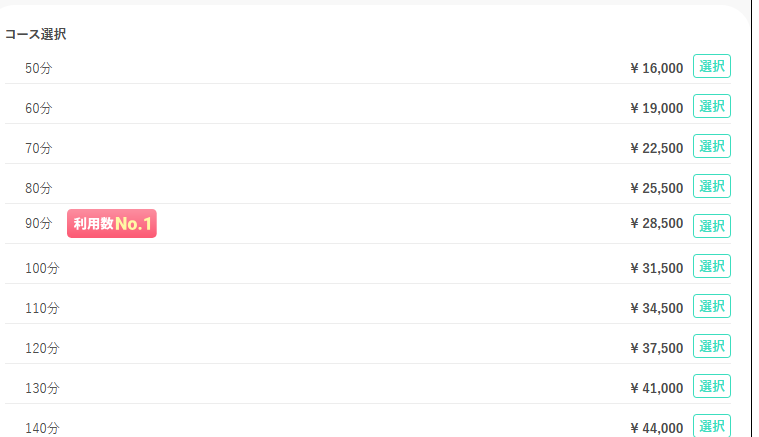The image size is (759, 437).
Task: Click the ¥22,500 price text
Action: click(x=657, y=148)
